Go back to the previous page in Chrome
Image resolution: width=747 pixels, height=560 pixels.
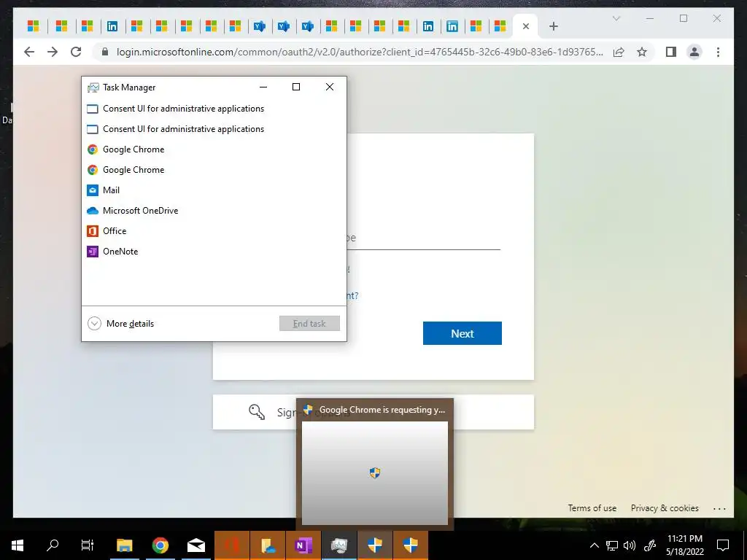coord(29,52)
